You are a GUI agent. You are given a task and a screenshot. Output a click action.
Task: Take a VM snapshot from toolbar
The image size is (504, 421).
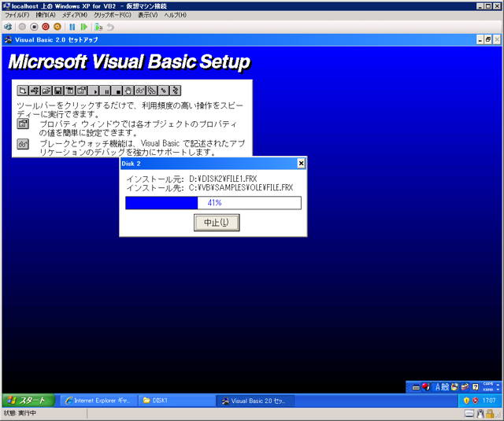point(98,27)
